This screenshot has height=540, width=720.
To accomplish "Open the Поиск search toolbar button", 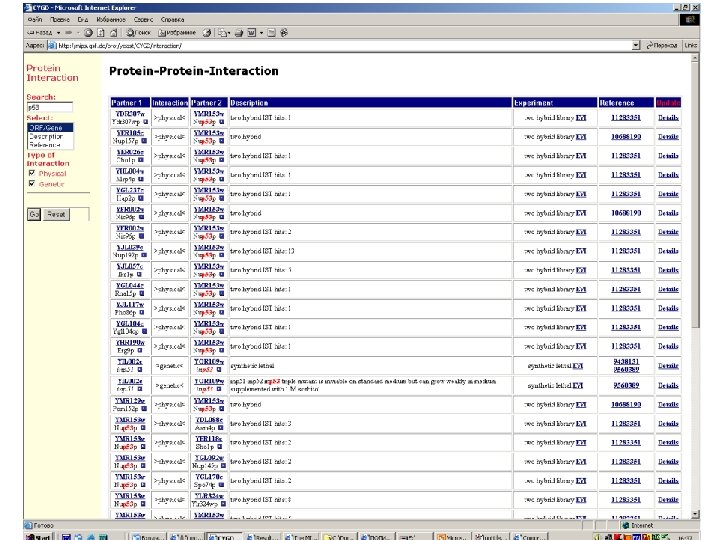I will click(x=138, y=33).
